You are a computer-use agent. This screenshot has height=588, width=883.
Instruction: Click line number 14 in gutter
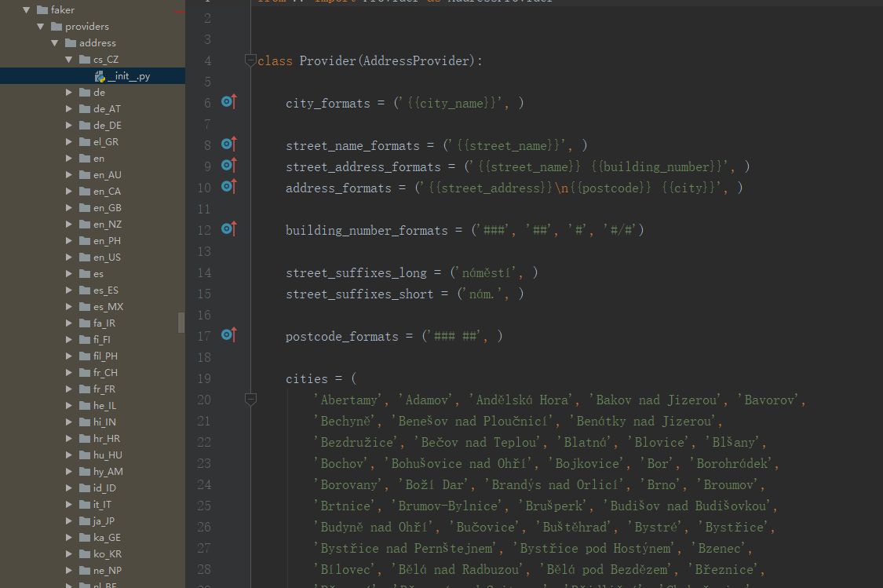pos(204,272)
